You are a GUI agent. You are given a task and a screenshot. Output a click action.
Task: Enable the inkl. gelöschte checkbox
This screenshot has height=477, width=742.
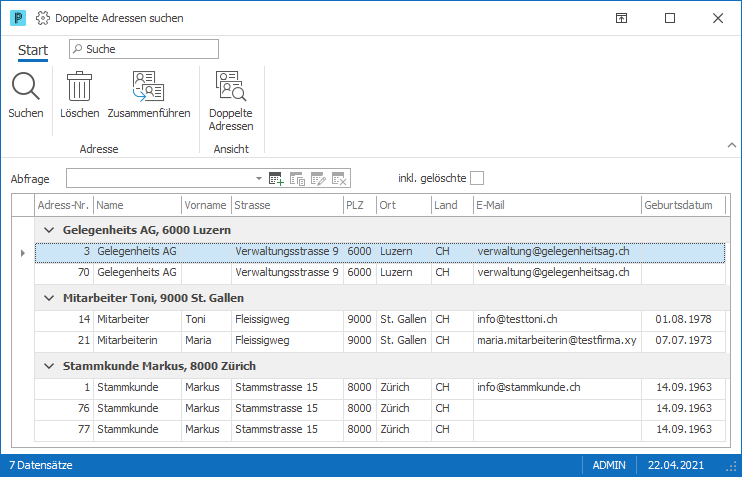(477, 178)
